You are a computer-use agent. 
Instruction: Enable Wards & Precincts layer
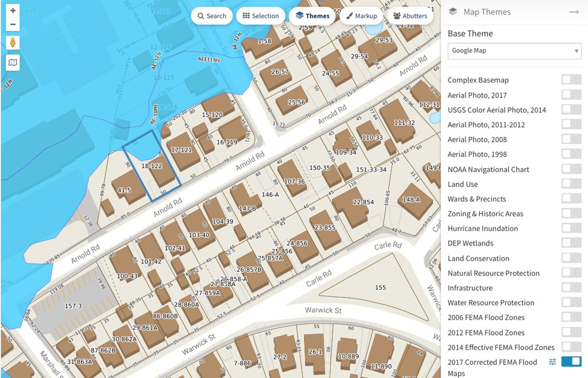[571, 198]
